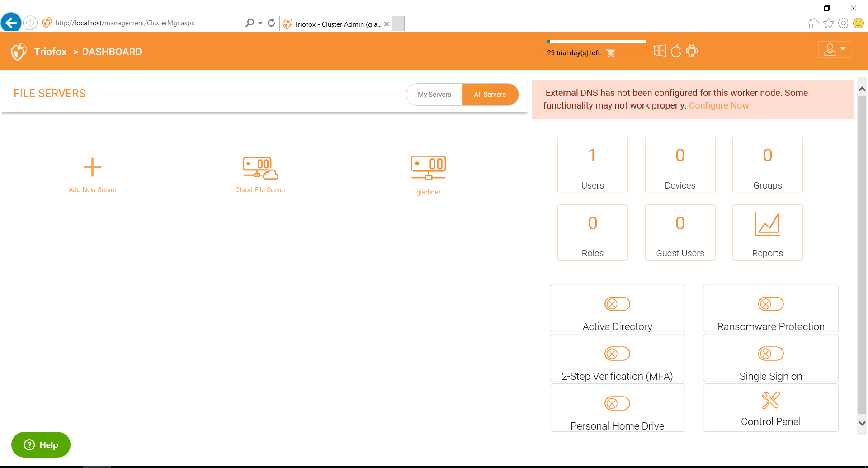868x468 pixels.
Task: Click the Triofox logo shield icon
Action: [x=19, y=52]
